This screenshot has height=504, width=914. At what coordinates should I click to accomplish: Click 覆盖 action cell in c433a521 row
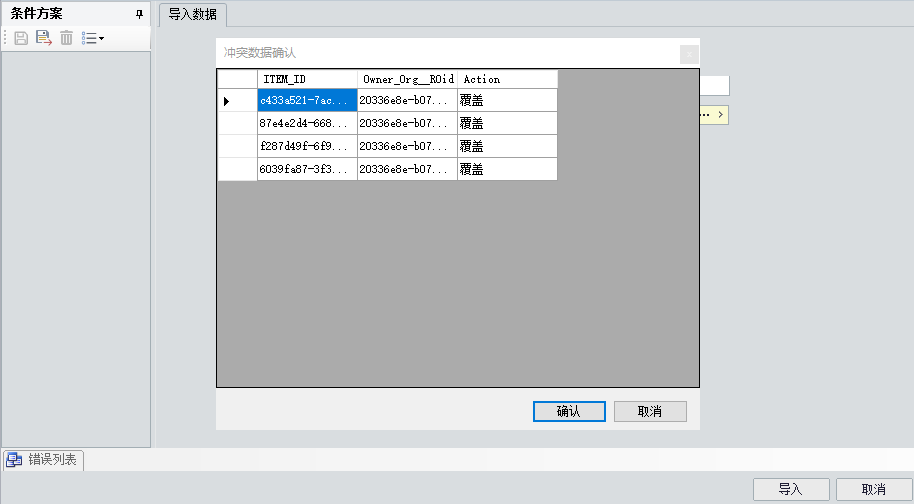click(x=508, y=100)
